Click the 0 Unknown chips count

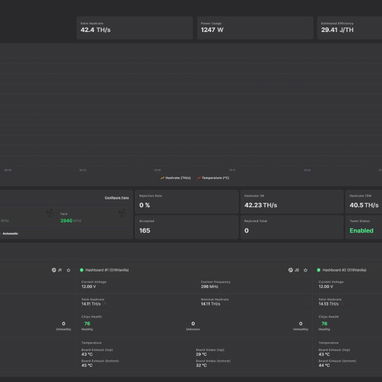pyautogui.click(x=193, y=324)
